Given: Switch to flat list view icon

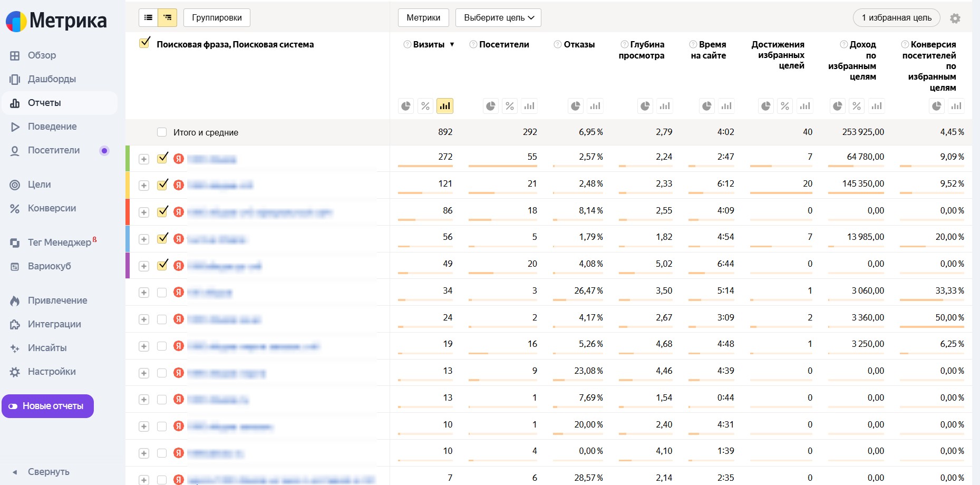Looking at the screenshot, I should pyautogui.click(x=148, y=17).
